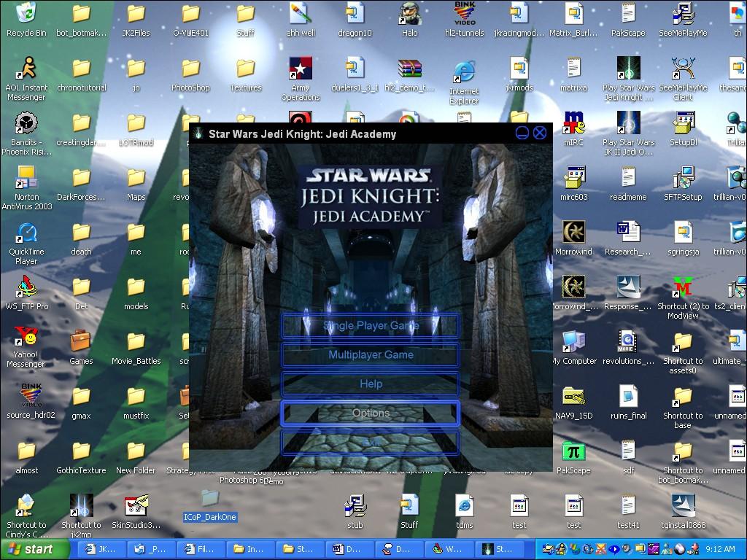Image resolution: width=747 pixels, height=560 pixels.
Task: Minimize the Jedi Academy launcher window
Action: (x=522, y=133)
